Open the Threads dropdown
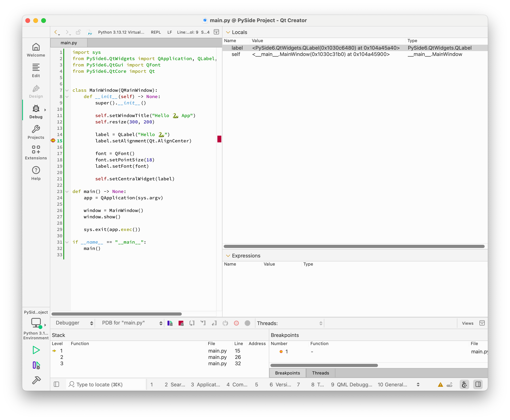The width and height of the screenshot is (510, 420). (x=290, y=323)
